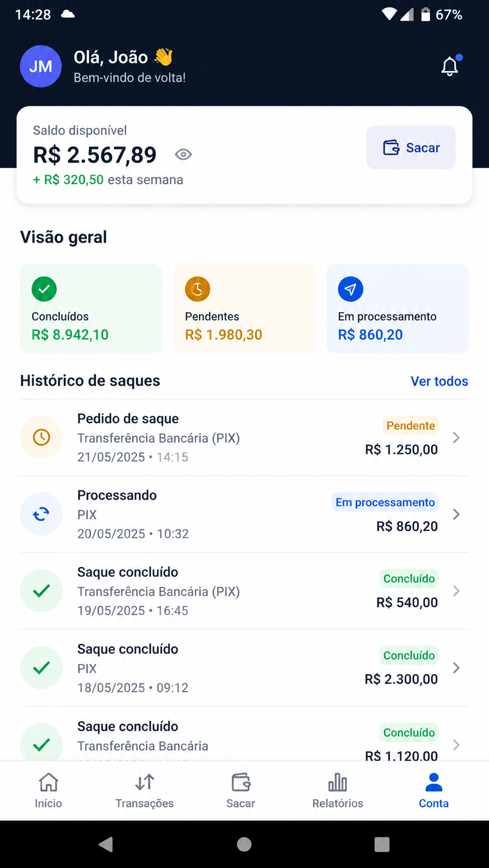The width and height of the screenshot is (489, 868).
Task: Tap the Pendente status badge
Action: (x=411, y=426)
